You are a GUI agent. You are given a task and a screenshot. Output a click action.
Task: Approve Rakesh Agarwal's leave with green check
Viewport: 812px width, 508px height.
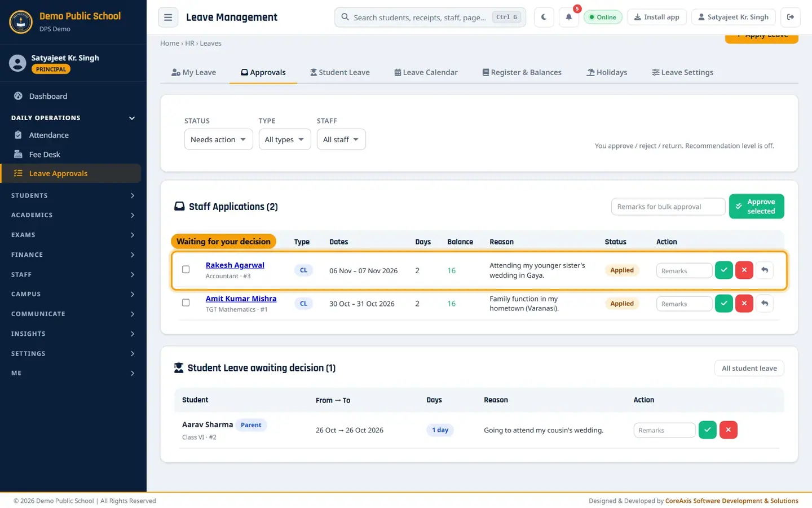(724, 270)
